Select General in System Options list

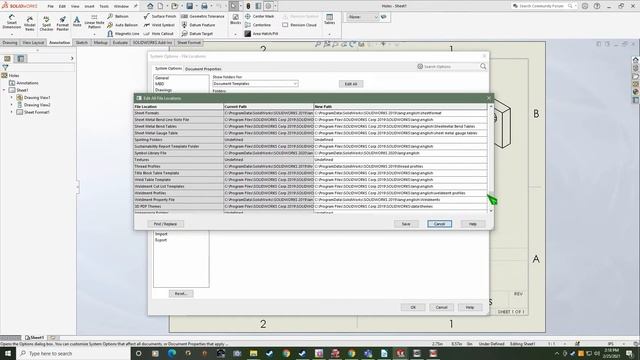pyautogui.click(x=162, y=78)
